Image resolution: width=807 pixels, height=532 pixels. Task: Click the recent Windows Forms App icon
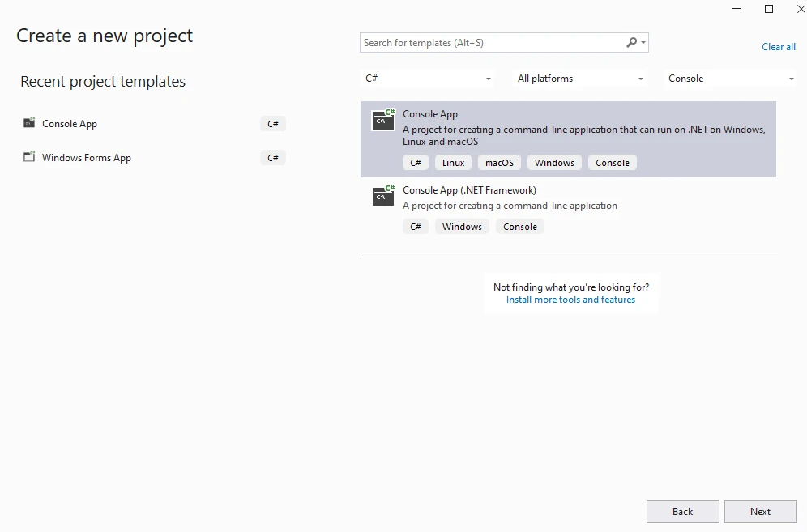pyautogui.click(x=29, y=158)
